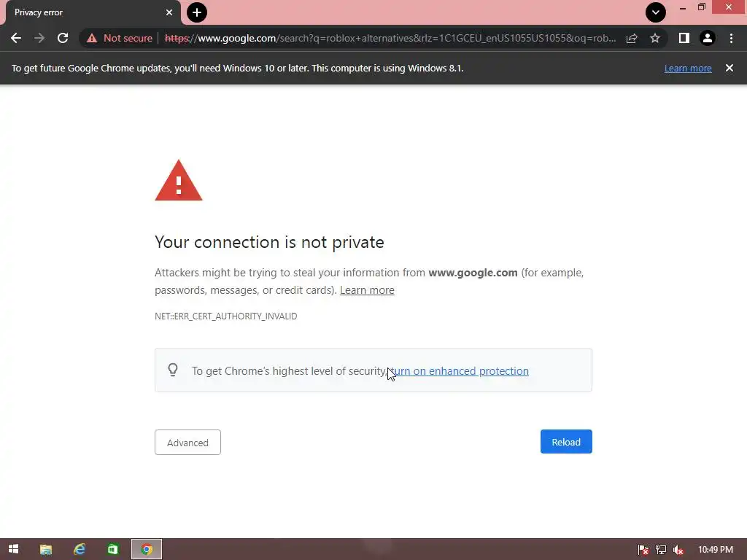Open network status tray icon

661,550
